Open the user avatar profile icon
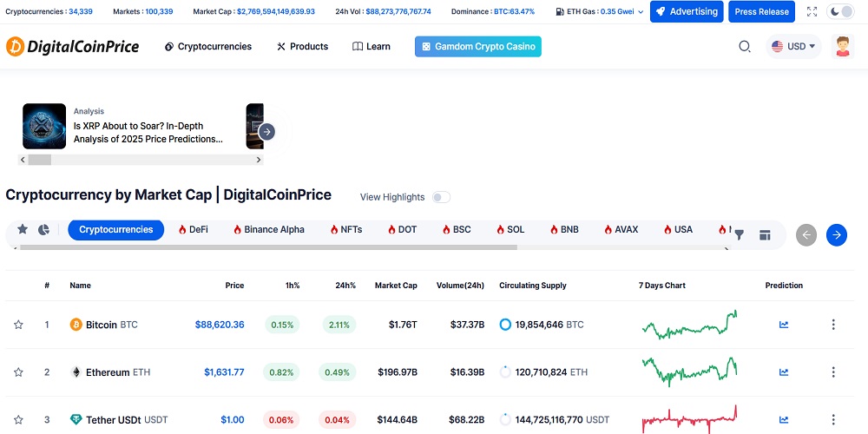 tap(842, 47)
